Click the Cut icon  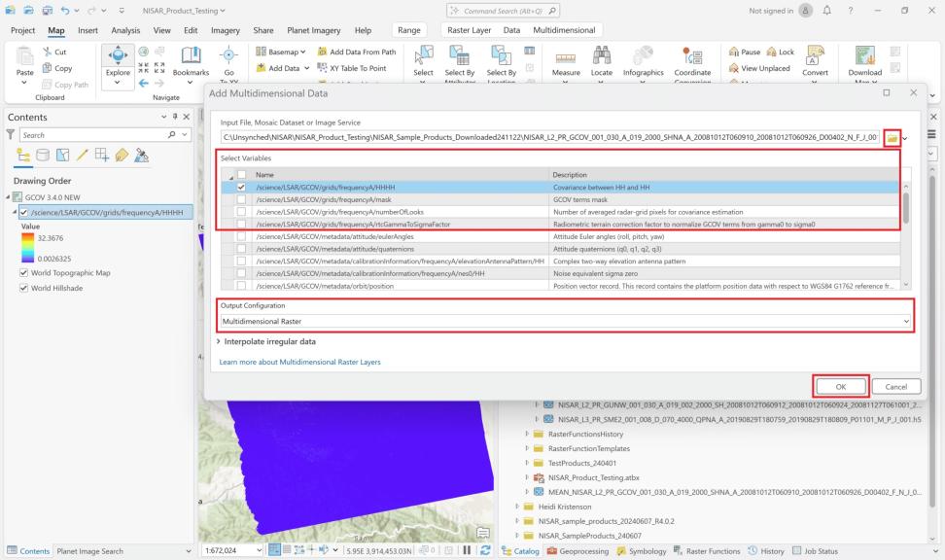pyautogui.click(x=48, y=52)
